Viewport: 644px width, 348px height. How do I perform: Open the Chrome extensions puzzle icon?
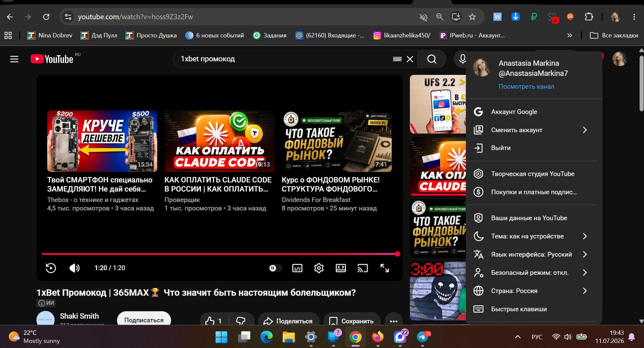pos(589,17)
